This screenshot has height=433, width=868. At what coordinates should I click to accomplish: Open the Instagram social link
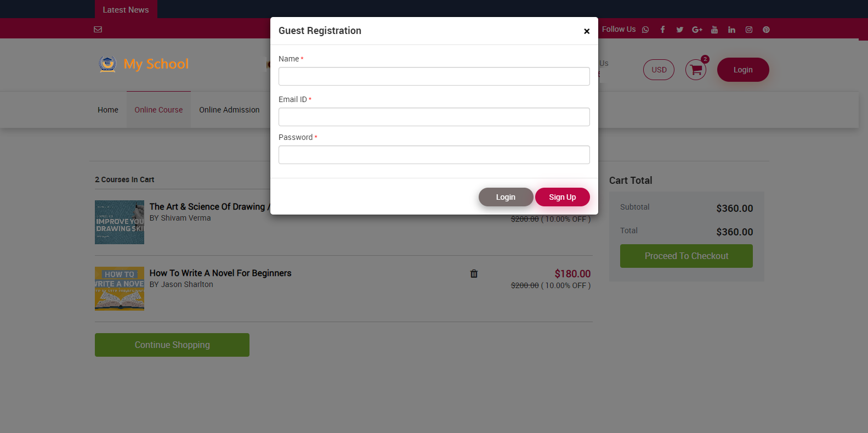[749, 30]
